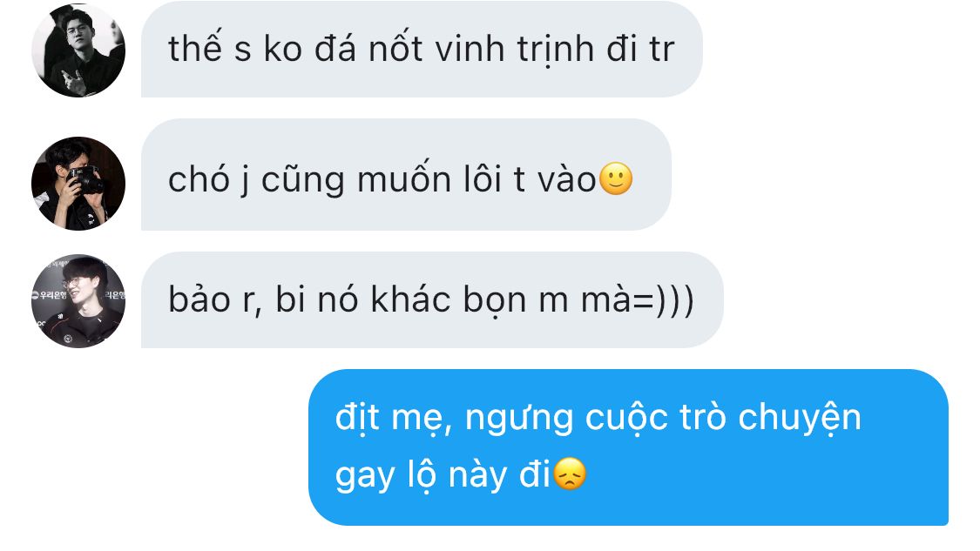980x551 pixels.
Task: Open the profile photo of man in black suit
Action: 78,50
